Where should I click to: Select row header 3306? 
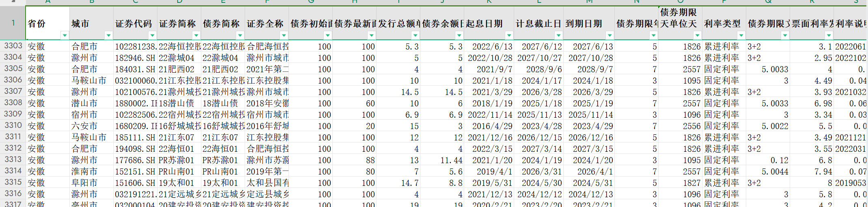coord(13,80)
